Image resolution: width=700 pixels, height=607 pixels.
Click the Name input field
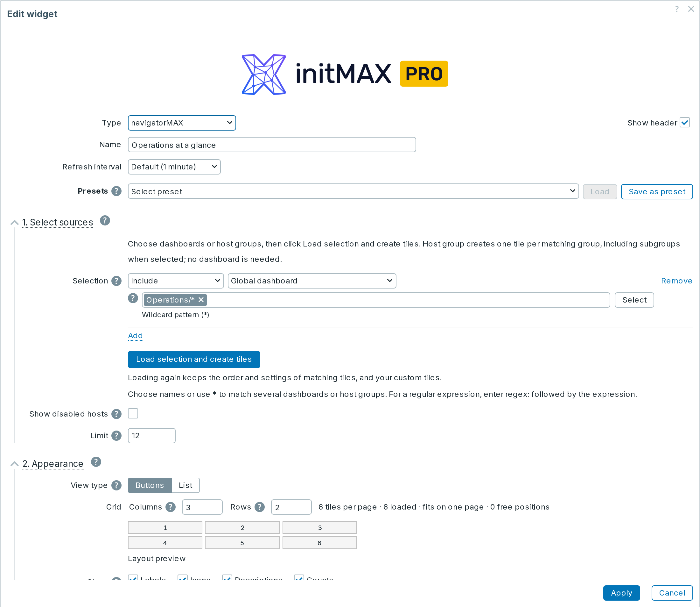click(272, 145)
